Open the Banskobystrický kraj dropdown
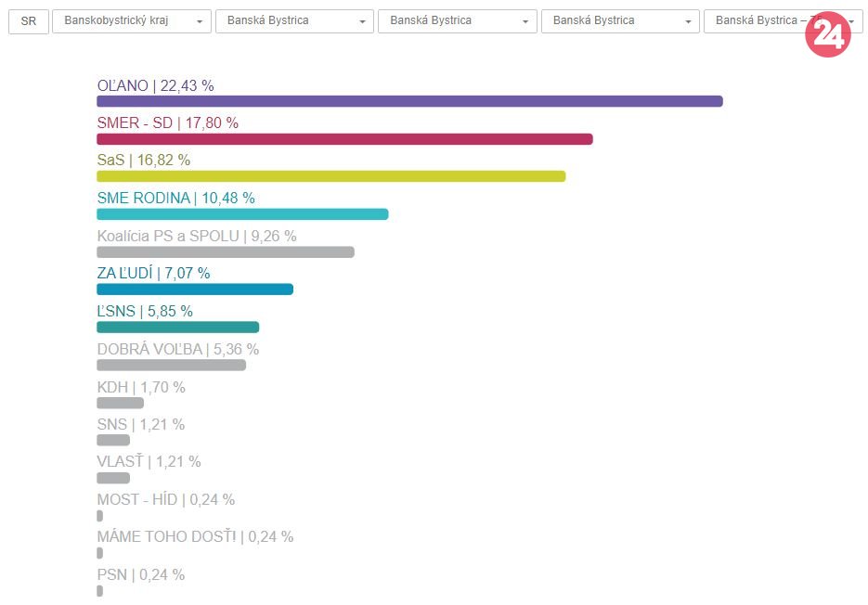Image resolution: width=868 pixels, height=605 pixels. coord(132,21)
